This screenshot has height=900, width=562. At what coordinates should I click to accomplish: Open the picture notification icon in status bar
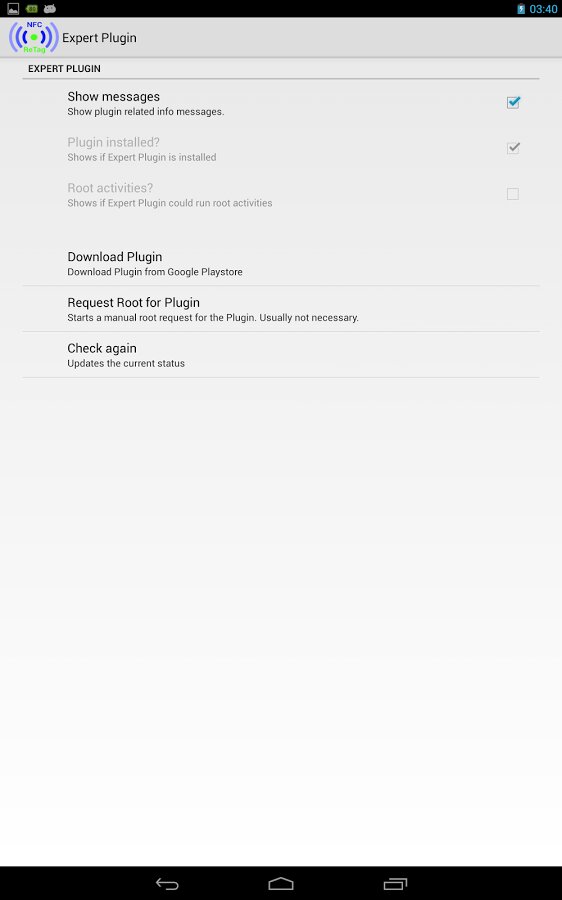point(13,9)
